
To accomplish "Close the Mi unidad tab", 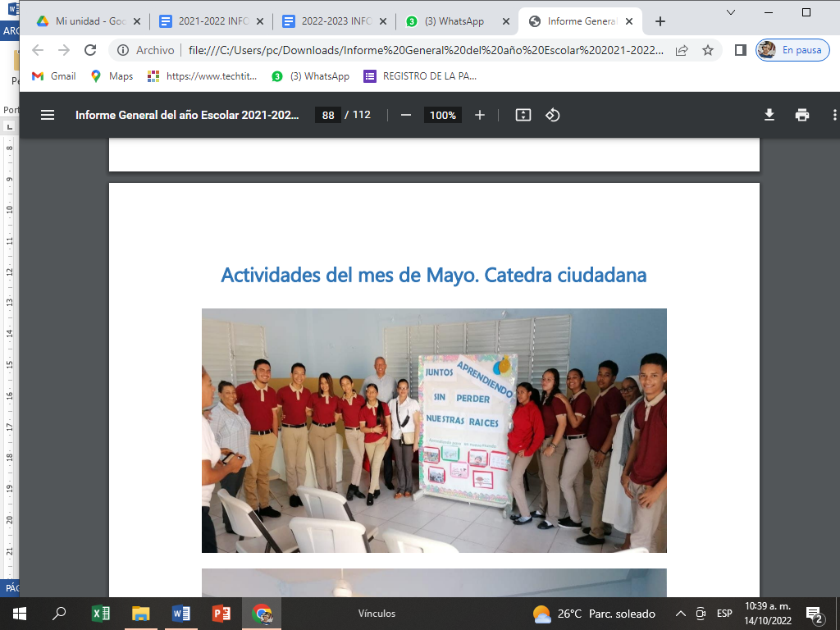I will tap(137, 21).
